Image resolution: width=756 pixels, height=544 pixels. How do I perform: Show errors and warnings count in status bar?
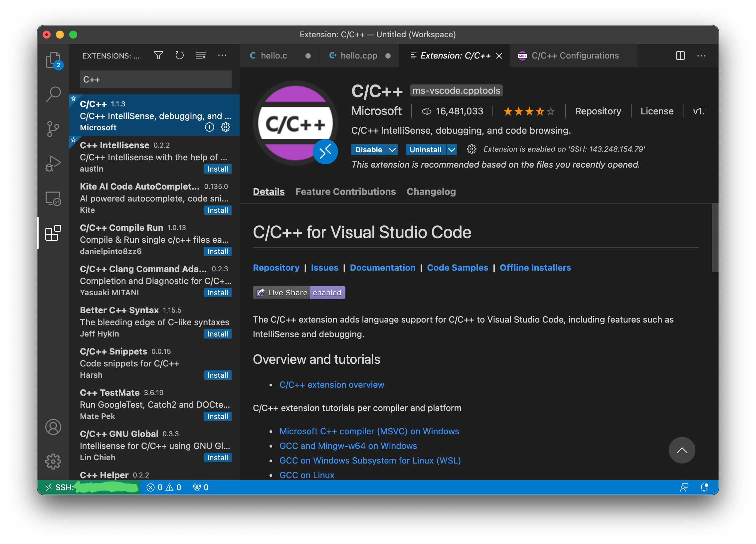pos(164,488)
